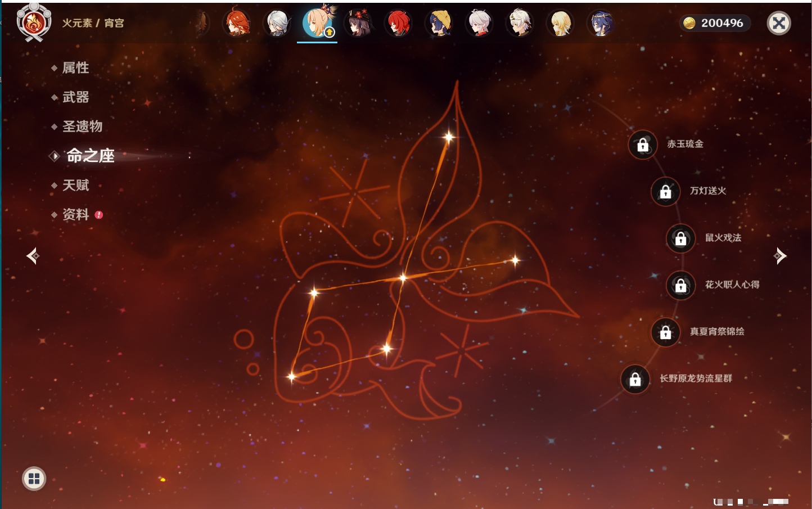
Task: Go to the next character with right arrow
Action: (780, 256)
